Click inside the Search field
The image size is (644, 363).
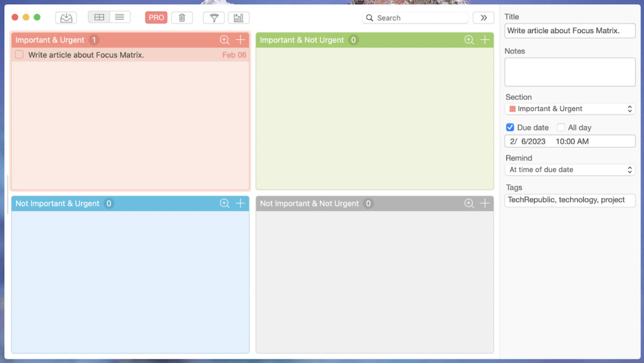415,17
